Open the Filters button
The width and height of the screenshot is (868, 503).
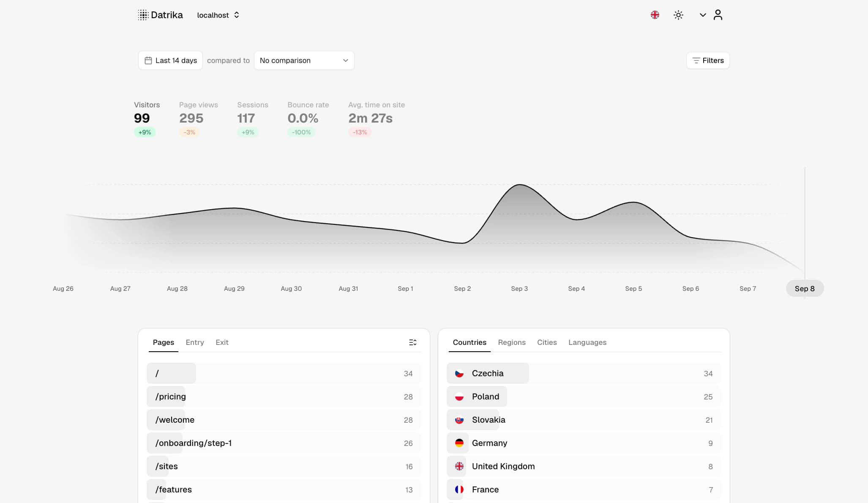pyautogui.click(x=708, y=60)
